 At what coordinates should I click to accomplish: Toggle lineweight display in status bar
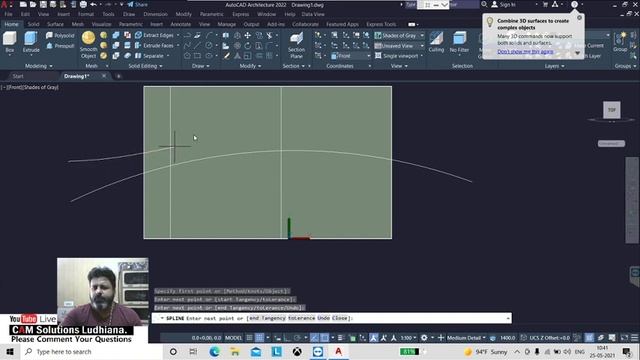(x=340, y=338)
